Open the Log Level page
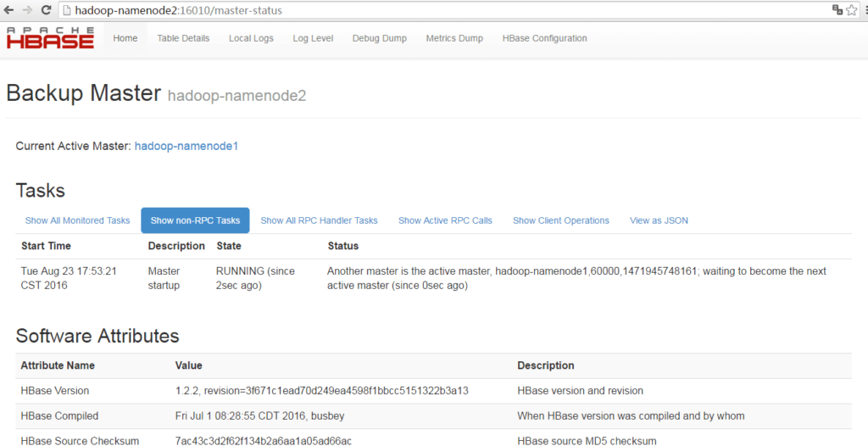The image size is (868, 446). click(x=313, y=38)
